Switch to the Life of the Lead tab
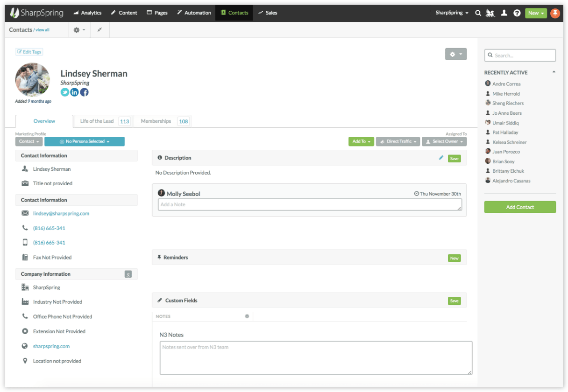 [x=104, y=121]
